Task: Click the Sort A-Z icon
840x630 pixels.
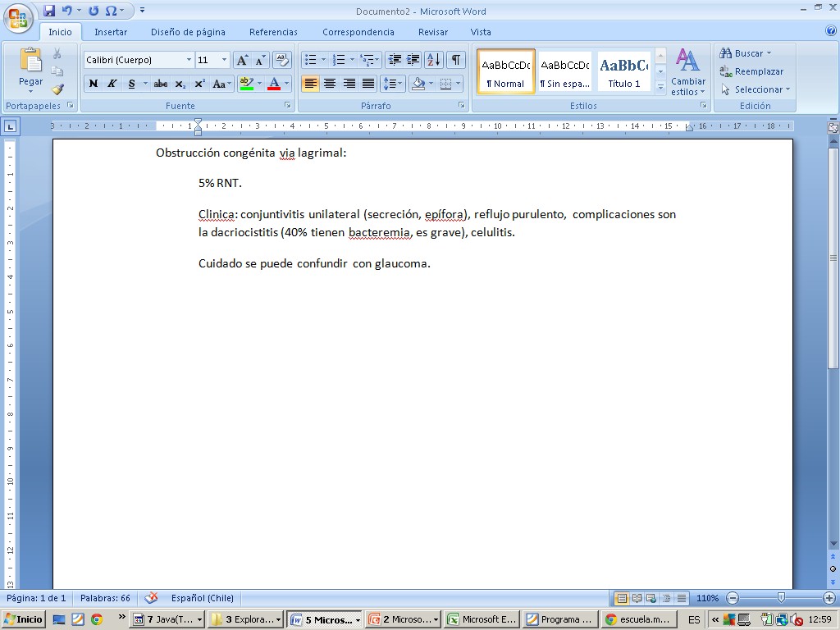Action: pyautogui.click(x=434, y=60)
